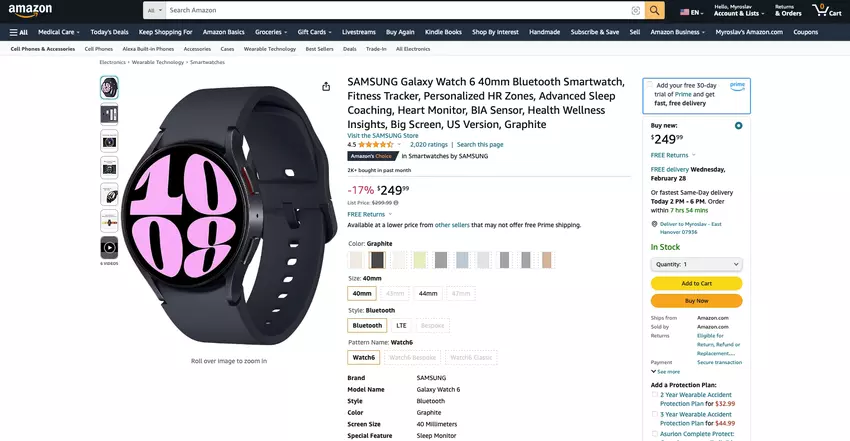Select the light green color swatch

(x=420, y=260)
